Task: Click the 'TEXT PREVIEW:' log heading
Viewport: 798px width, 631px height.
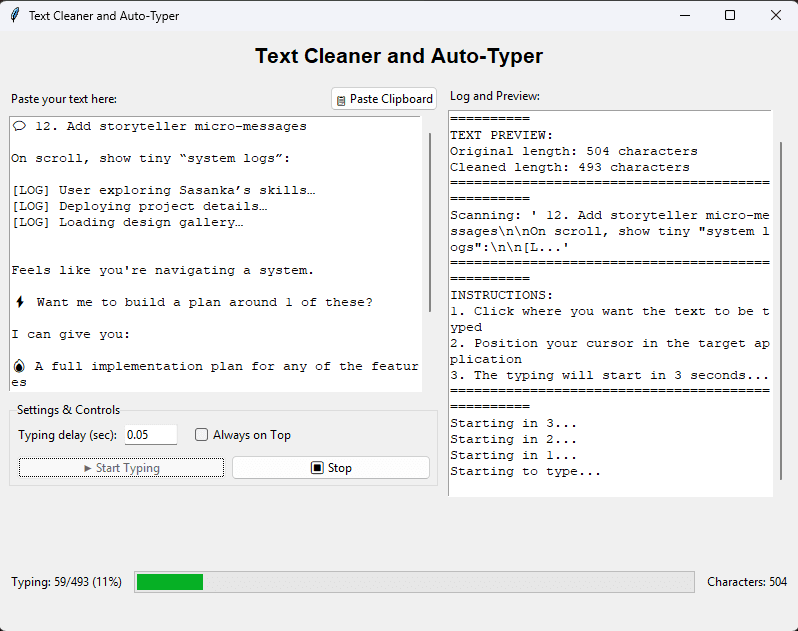Action: (x=501, y=135)
